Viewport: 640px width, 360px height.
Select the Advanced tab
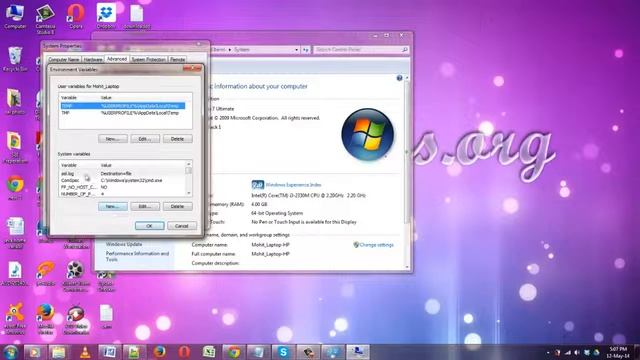pyautogui.click(x=117, y=59)
